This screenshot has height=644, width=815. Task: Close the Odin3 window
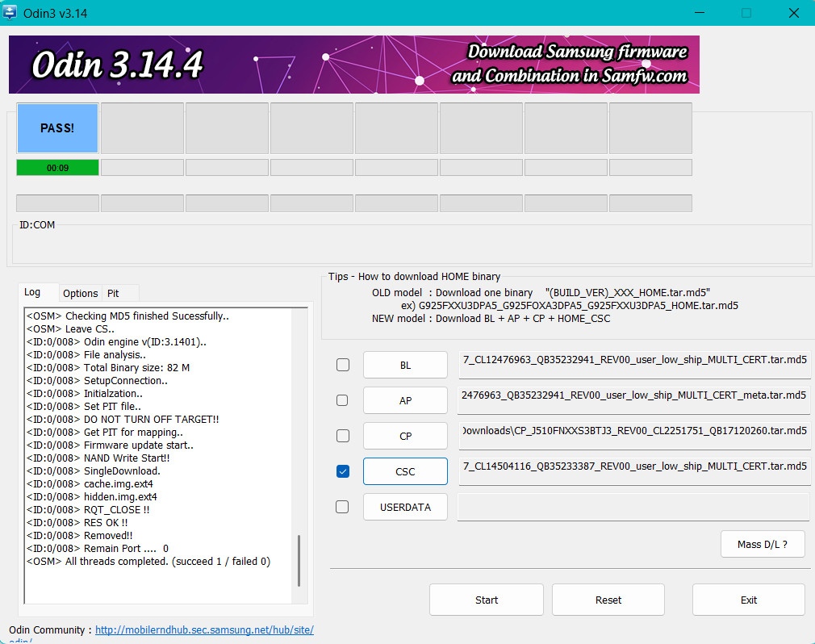[x=794, y=12]
